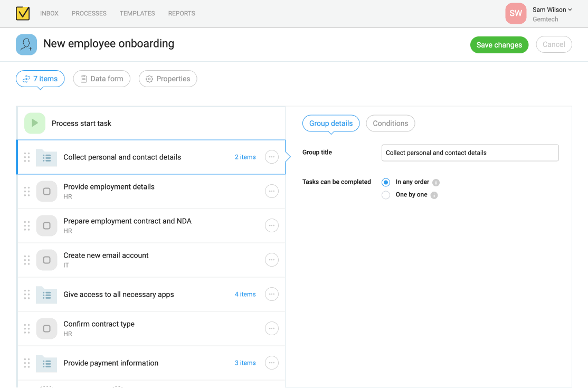Click the Save changes button
This screenshot has height=388, width=588.
coord(499,45)
